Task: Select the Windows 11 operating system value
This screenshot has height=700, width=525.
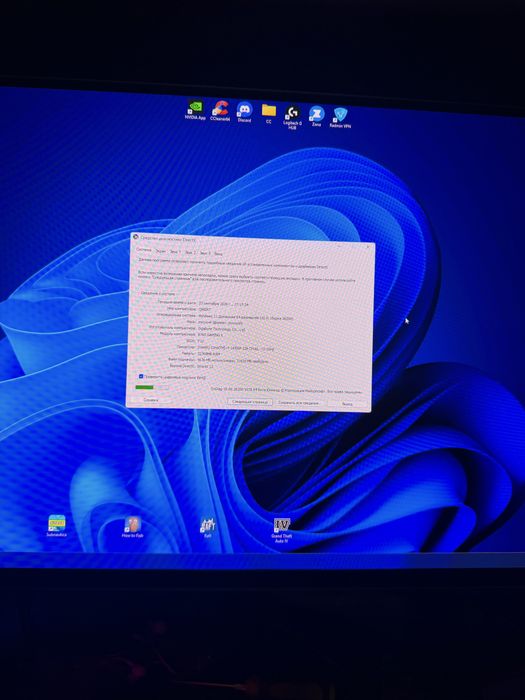Action: pyautogui.click(x=246, y=318)
